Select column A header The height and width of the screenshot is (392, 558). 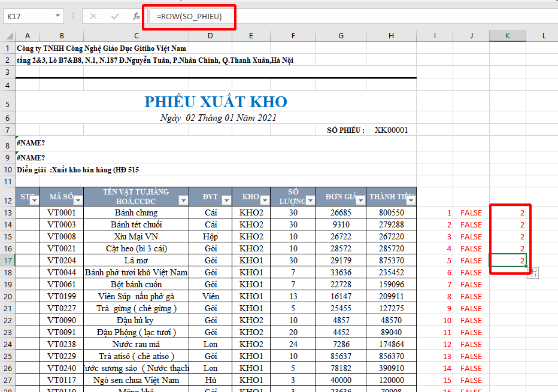(x=28, y=35)
